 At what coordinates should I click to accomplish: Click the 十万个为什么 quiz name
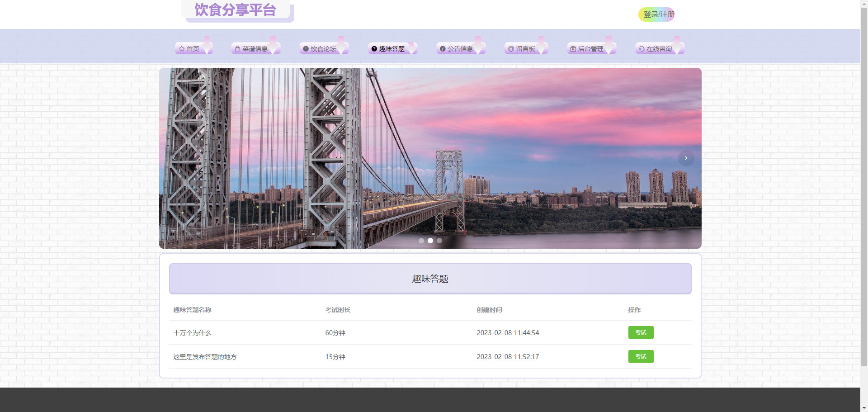(193, 333)
